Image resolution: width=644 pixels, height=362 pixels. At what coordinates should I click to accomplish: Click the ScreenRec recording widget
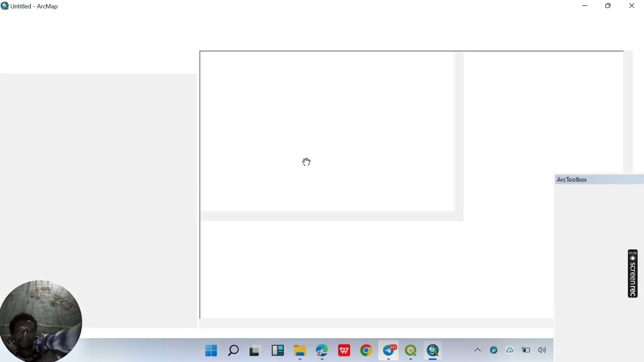[633, 274]
